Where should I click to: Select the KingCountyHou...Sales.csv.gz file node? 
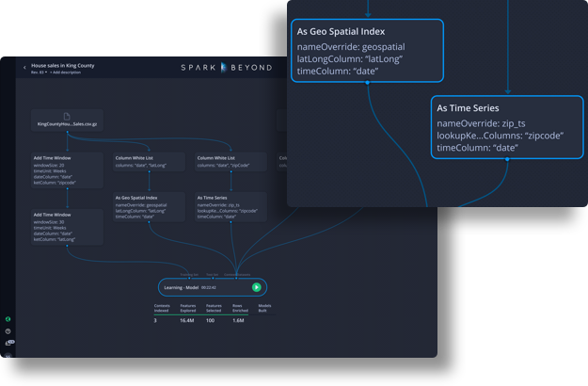(67, 121)
